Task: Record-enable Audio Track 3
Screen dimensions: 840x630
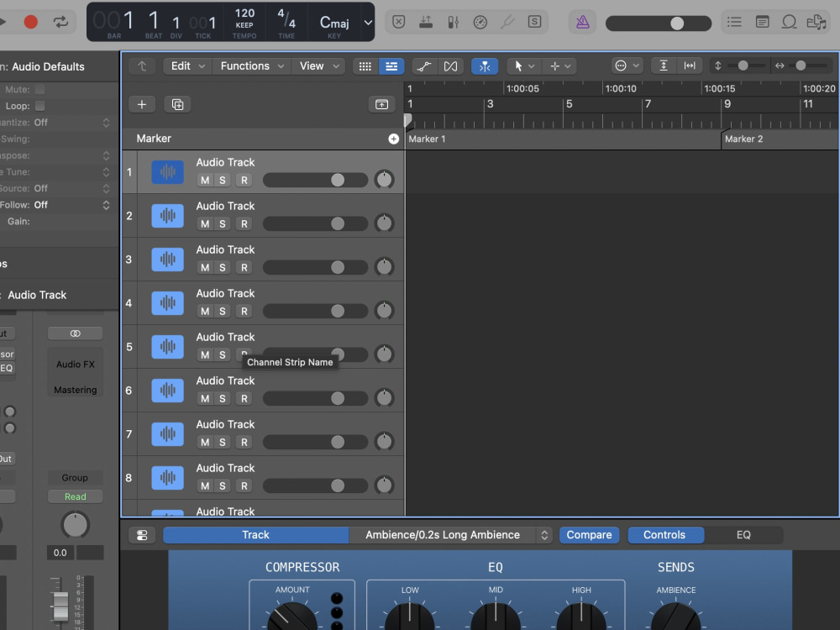Action: (x=244, y=267)
